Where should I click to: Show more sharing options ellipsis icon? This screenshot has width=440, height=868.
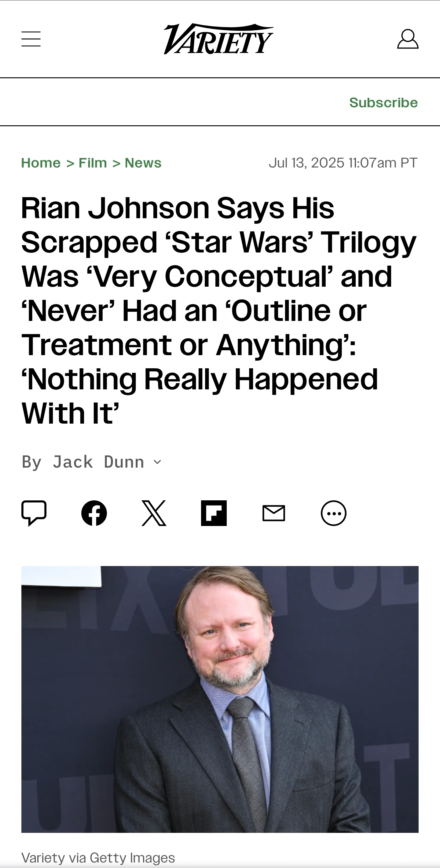(x=334, y=513)
